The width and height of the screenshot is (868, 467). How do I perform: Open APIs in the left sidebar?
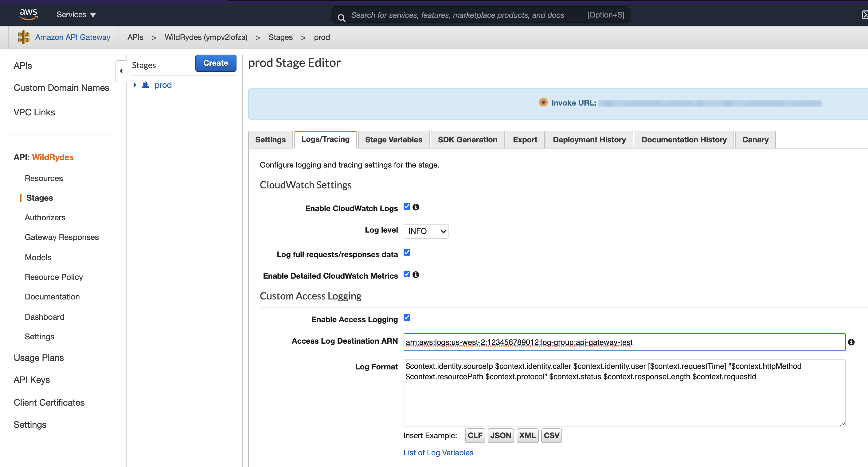[23, 66]
